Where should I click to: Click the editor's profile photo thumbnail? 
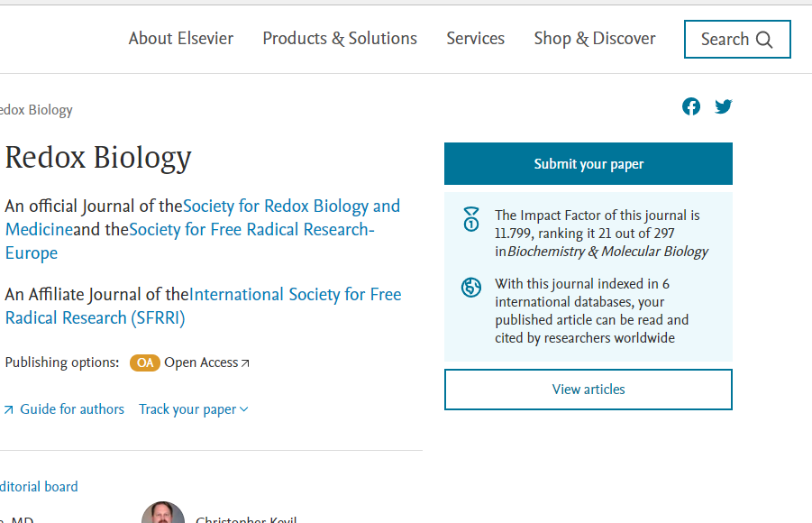(163, 513)
